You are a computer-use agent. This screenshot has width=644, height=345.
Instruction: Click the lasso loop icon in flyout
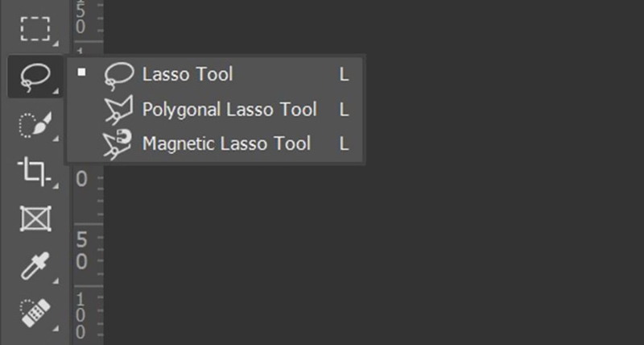click(118, 76)
